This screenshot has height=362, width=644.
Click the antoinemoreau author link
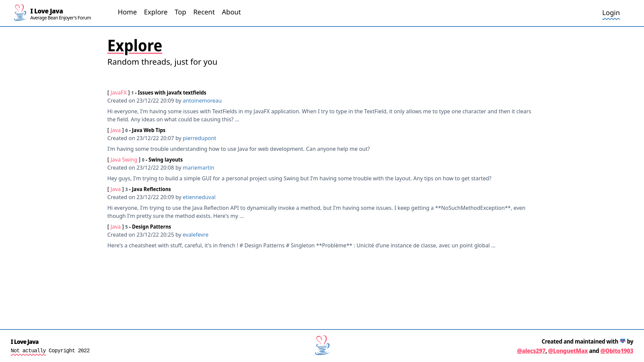click(202, 100)
